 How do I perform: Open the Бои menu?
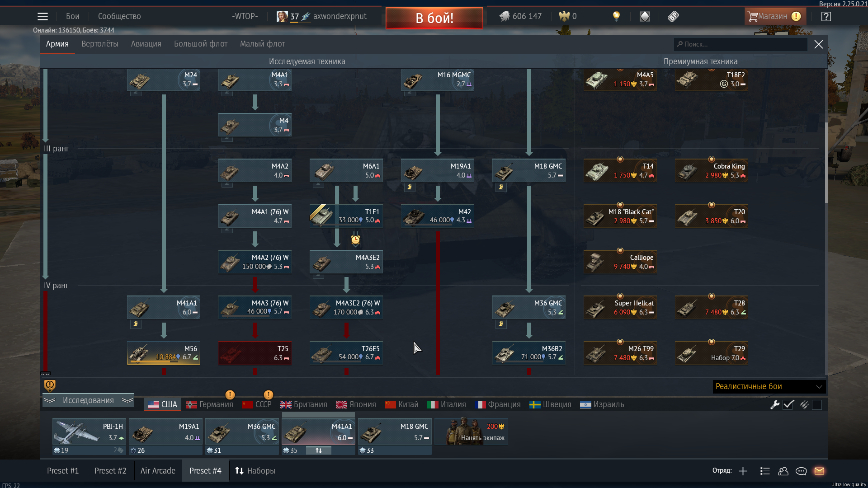pos(72,16)
